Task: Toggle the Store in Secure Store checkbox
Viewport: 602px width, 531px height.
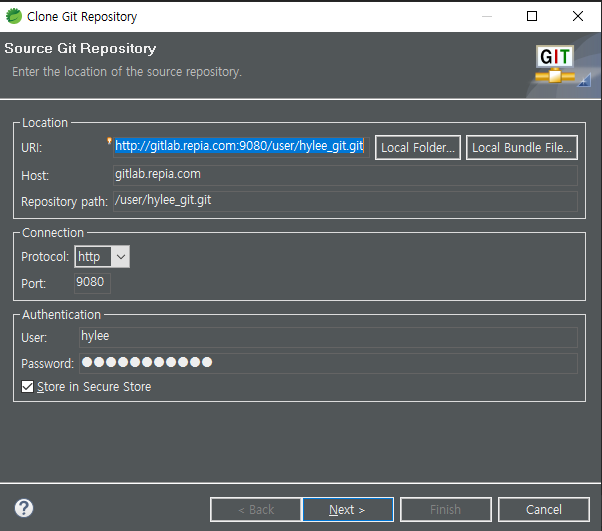Action: point(28,387)
